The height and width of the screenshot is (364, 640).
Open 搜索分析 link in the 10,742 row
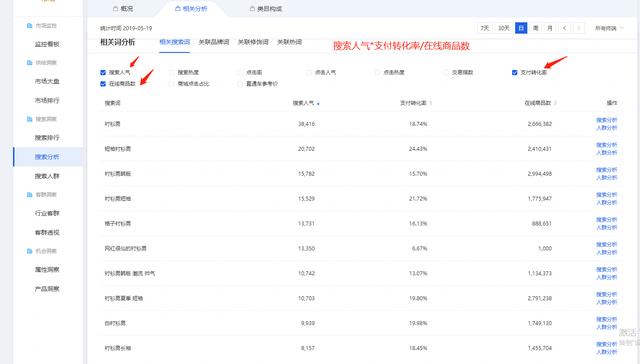pos(607,269)
